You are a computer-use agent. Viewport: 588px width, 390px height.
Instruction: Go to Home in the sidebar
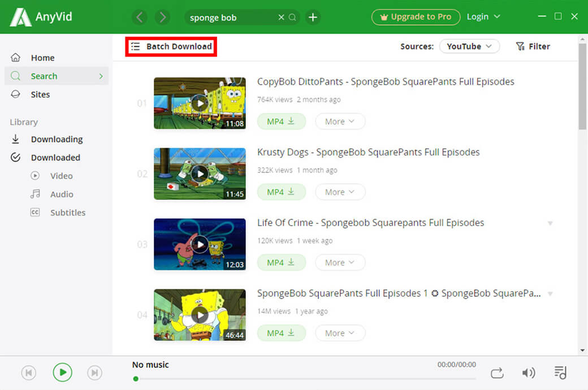pyautogui.click(x=56, y=58)
